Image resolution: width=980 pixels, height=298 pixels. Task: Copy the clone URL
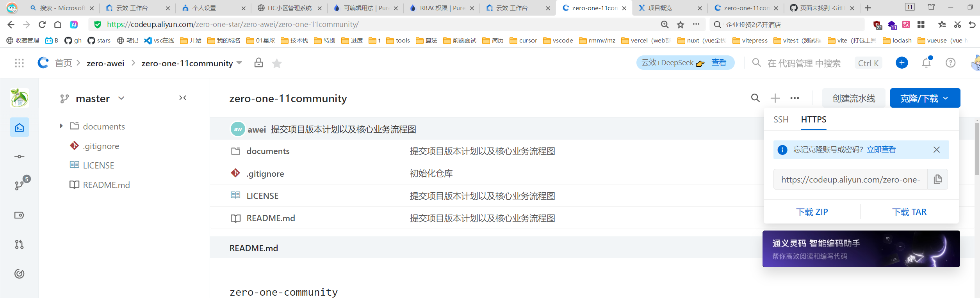point(937,179)
